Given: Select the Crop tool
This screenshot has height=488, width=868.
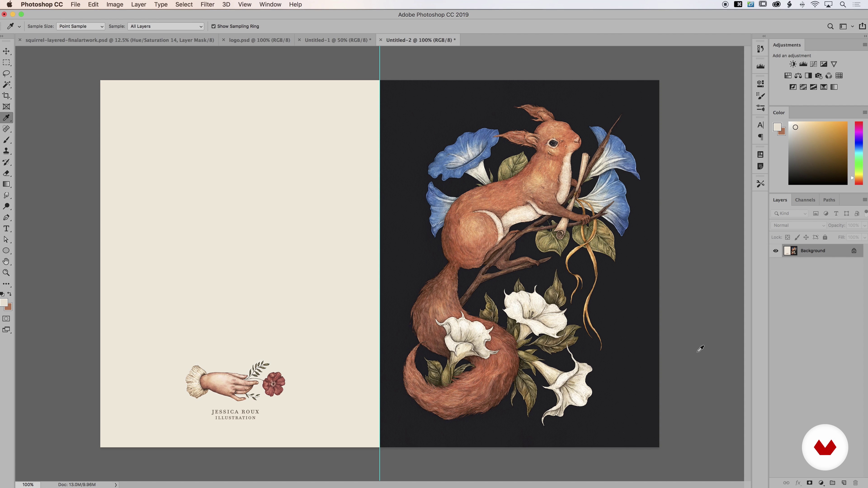Looking at the screenshot, I should click(x=6, y=96).
